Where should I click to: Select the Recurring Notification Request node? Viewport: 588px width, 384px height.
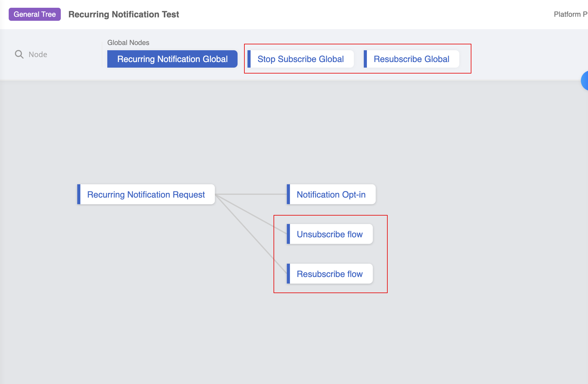146,194
